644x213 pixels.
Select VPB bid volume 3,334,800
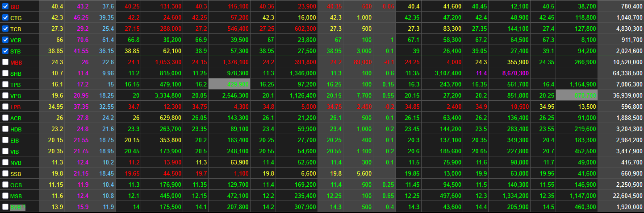coord(168,95)
